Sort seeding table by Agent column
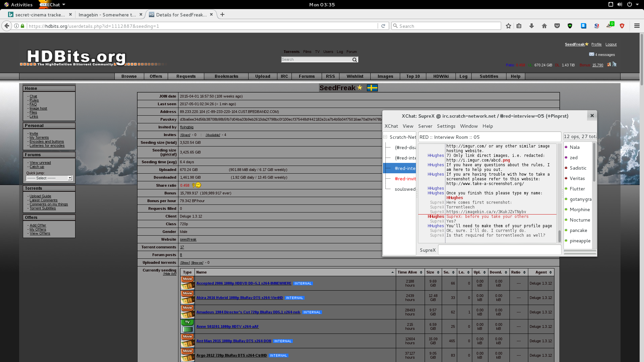The height and width of the screenshot is (362, 644). (541, 272)
